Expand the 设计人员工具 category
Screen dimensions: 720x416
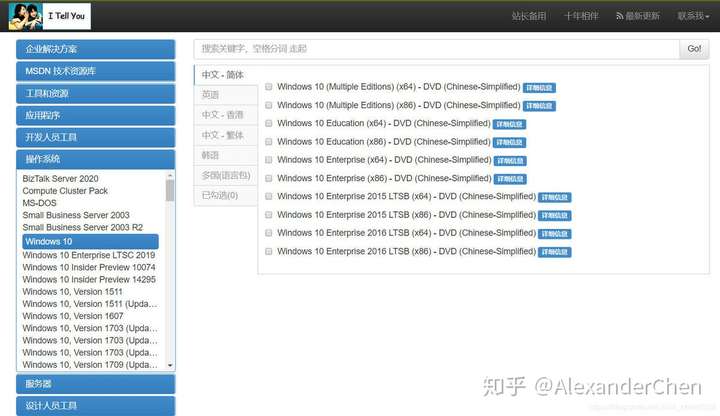(96, 406)
